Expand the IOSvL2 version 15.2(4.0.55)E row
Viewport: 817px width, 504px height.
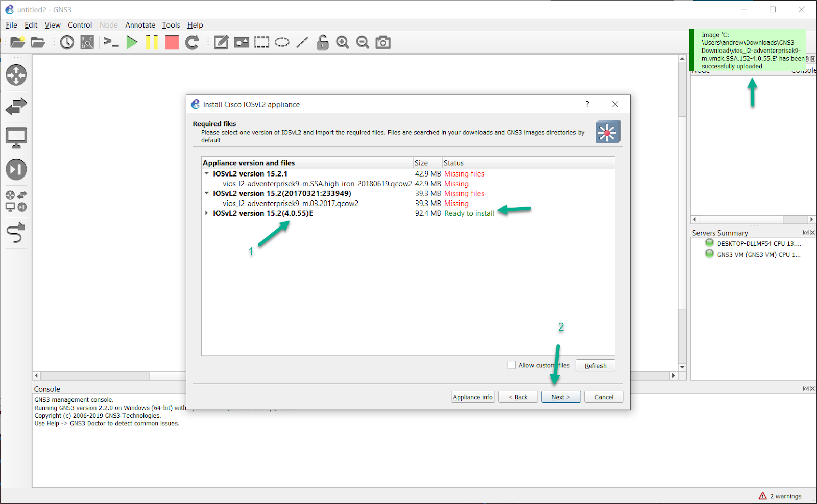pyautogui.click(x=207, y=213)
